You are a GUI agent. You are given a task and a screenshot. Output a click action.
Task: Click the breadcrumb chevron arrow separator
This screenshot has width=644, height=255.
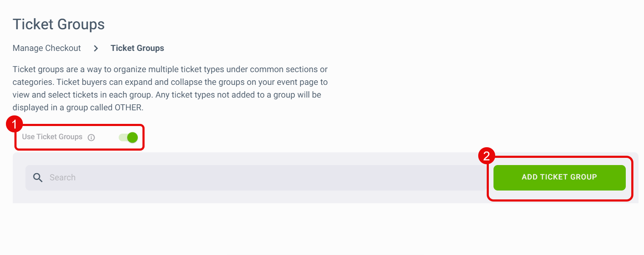pyautogui.click(x=96, y=48)
